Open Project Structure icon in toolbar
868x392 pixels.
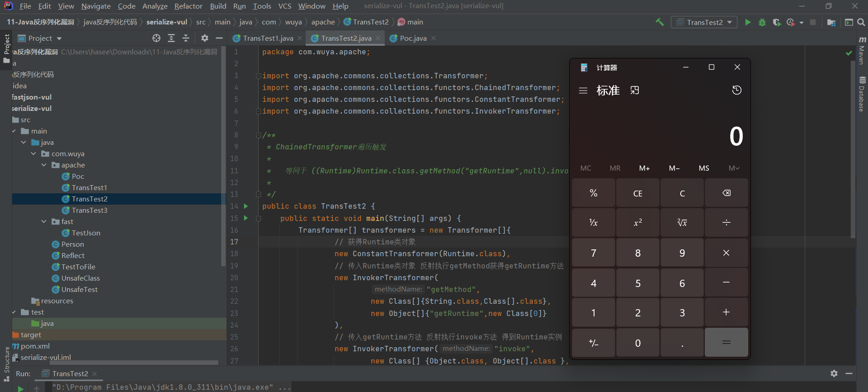(831, 22)
